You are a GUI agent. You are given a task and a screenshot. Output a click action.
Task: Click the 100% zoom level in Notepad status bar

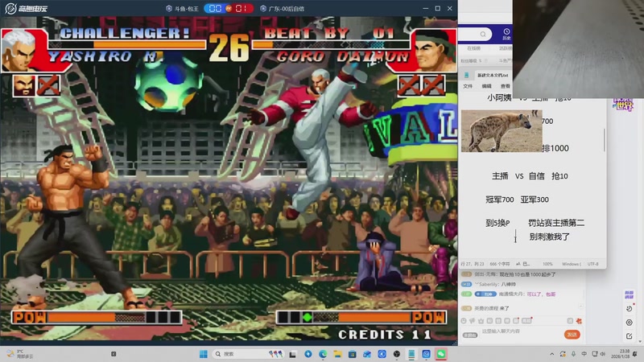pyautogui.click(x=547, y=264)
